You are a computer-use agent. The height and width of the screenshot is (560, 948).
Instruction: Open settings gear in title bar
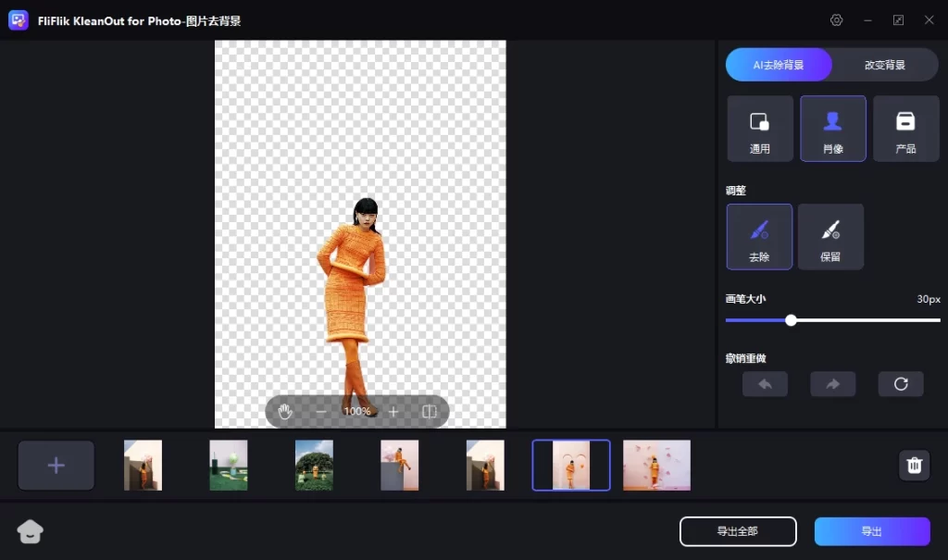coord(837,20)
